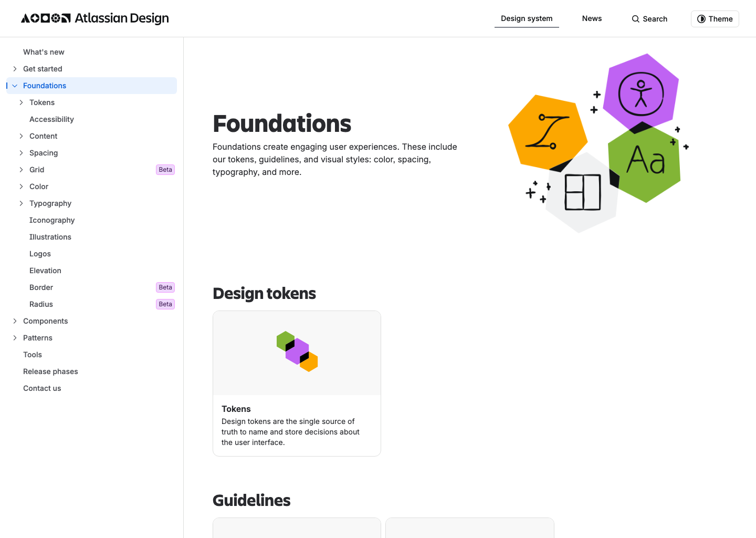Switch to the Design system tab
Screen dimensions: 756x538
[x=527, y=18]
